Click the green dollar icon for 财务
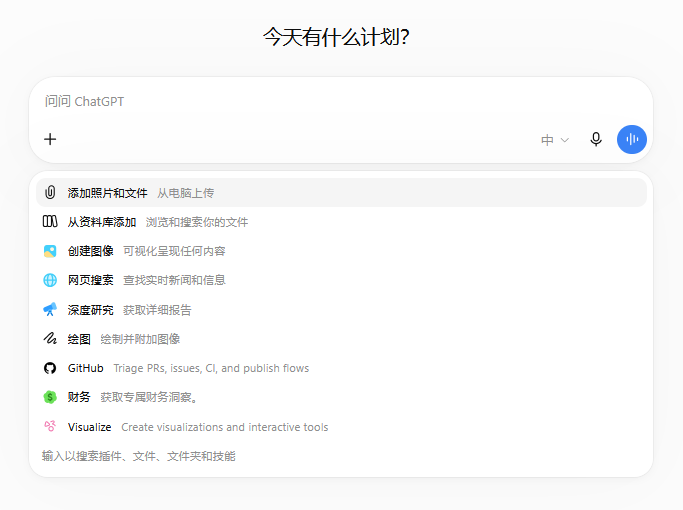The height and width of the screenshot is (510, 683). pyautogui.click(x=50, y=397)
